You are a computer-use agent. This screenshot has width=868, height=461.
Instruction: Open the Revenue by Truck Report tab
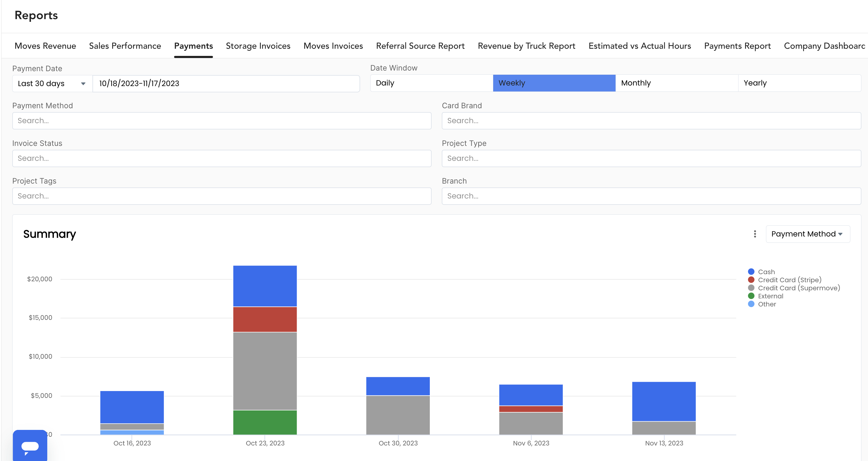[x=527, y=46]
